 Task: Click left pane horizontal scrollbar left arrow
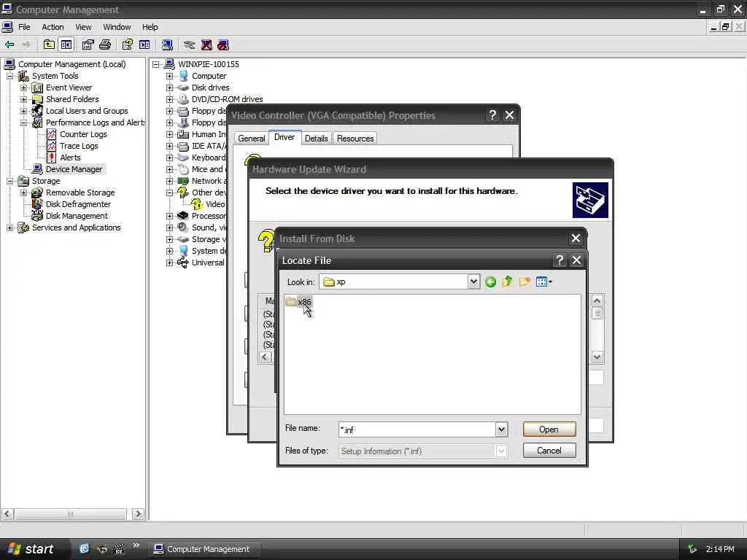click(x=7, y=514)
